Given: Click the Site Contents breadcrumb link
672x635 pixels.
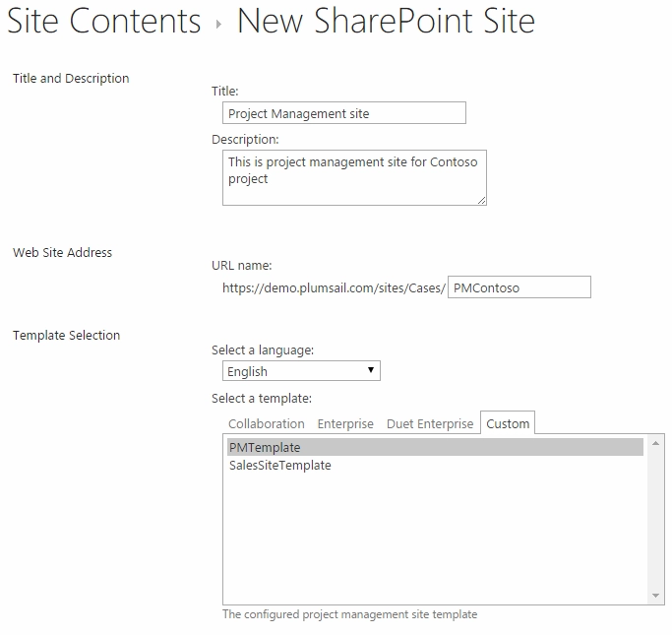Looking at the screenshot, I should tap(104, 21).
